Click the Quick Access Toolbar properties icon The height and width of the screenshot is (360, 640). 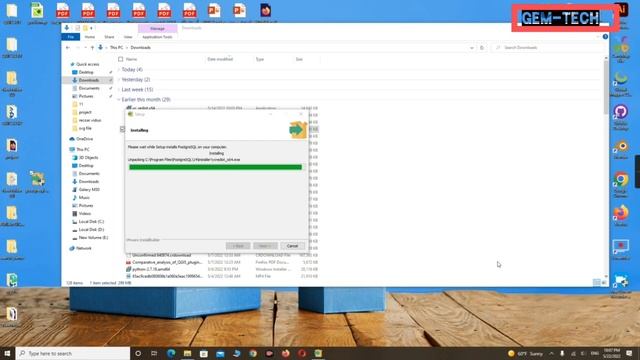coord(77,28)
